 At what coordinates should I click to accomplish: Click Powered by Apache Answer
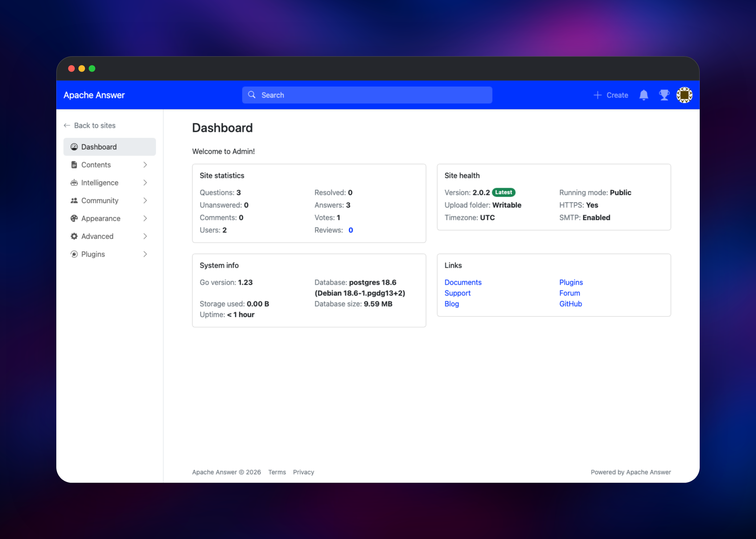(631, 472)
